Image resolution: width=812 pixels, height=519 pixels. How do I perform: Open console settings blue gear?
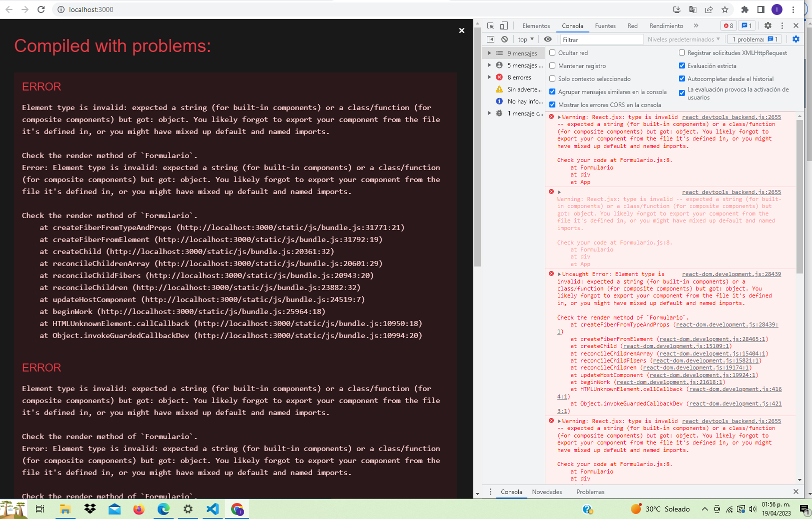(796, 39)
